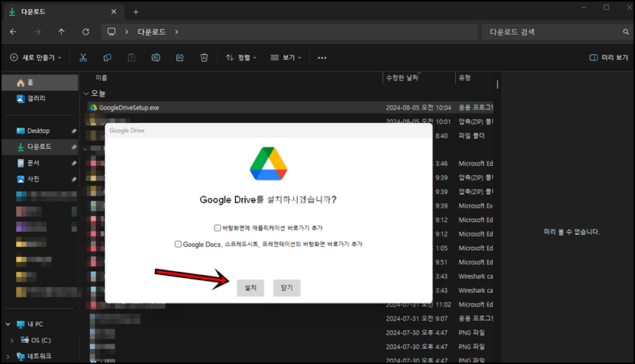This screenshot has height=364, width=635.
Task: Select GoogleDriveSetup.exe file
Action: (290, 107)
